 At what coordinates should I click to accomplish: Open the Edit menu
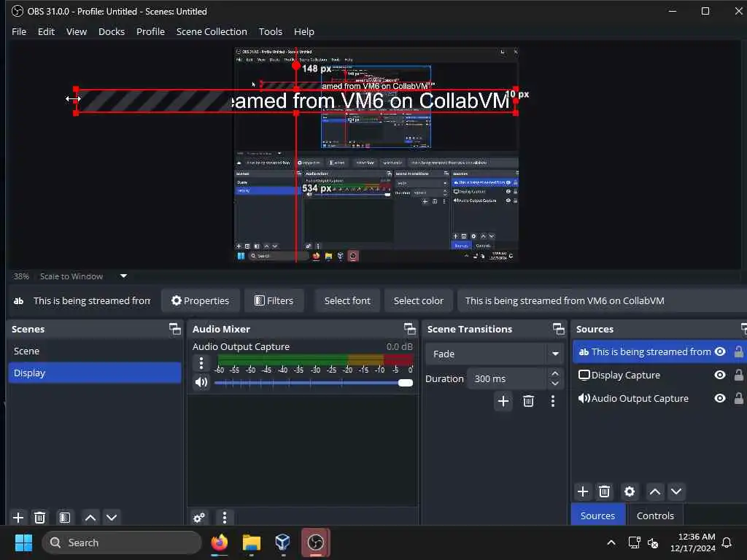click(46, 31)
